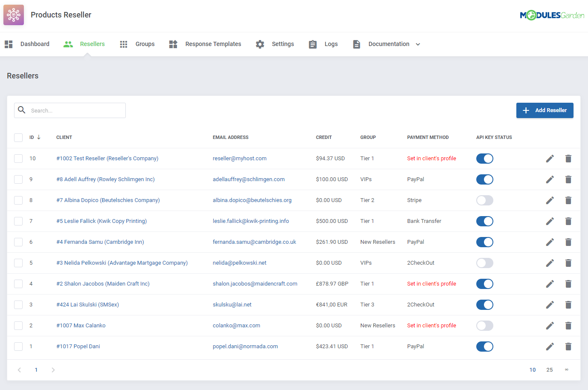588x390 pixels.
Task: Open client link #3 Nelida Pelkowski
Action: (122, 263)
